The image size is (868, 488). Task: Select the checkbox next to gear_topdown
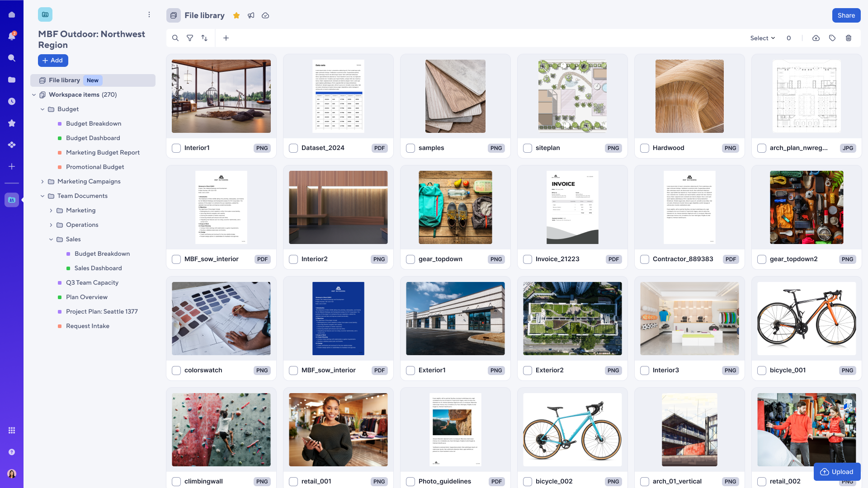pos(410,258)
